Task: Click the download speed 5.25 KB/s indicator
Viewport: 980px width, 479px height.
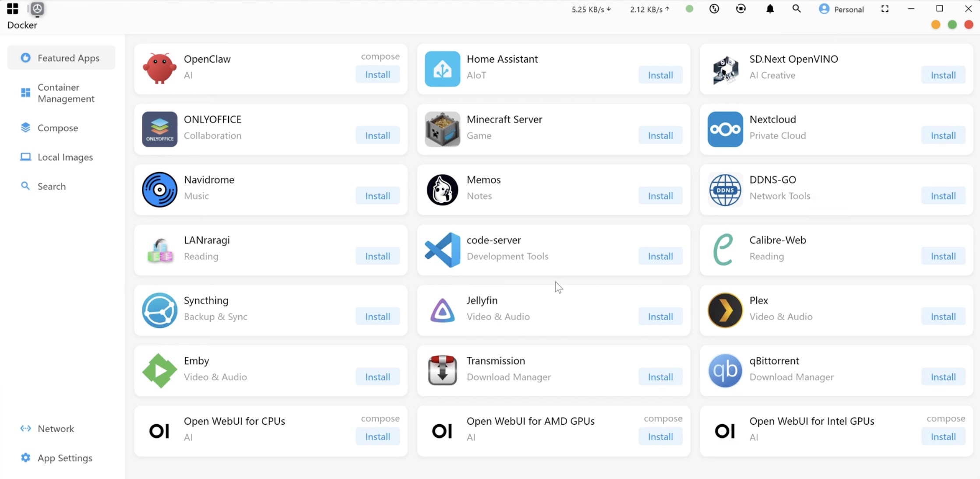Action: coord(591,9)
